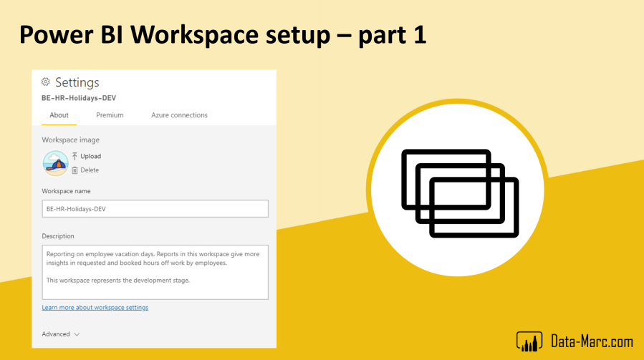
Task: Click the Power BI Workspace setup title
Action: (x=223, y=34)
